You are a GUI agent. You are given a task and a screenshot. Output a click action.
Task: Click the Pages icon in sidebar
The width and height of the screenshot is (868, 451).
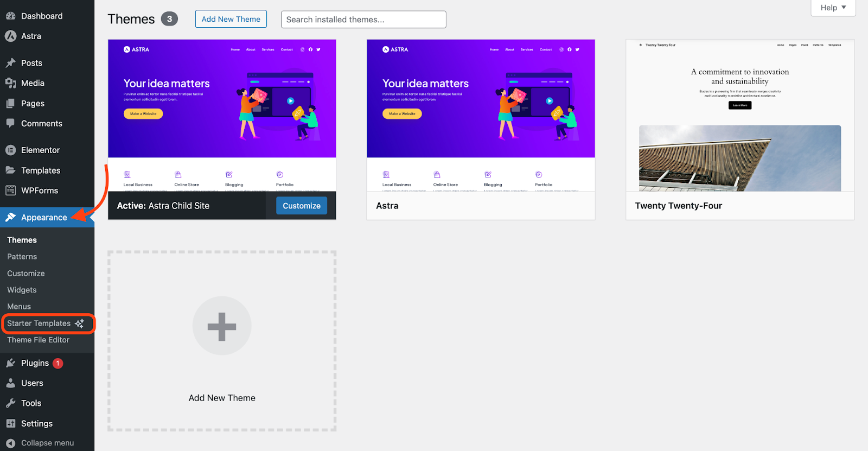(10, 104)
